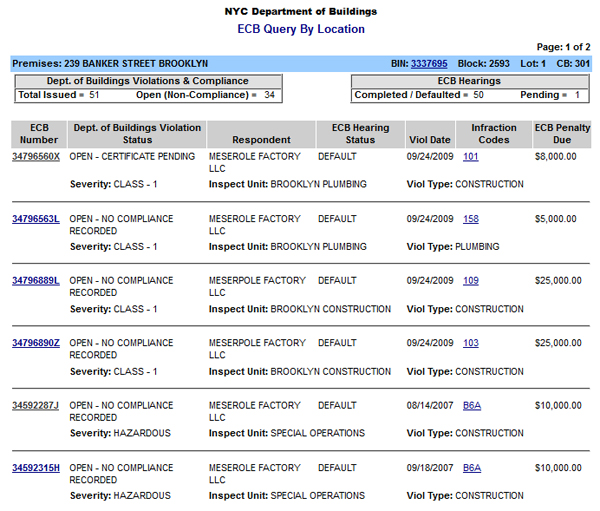Click infraction code 103
This screenshot has width=600, height=511.
pyautogui.click(x=471, y=343)
